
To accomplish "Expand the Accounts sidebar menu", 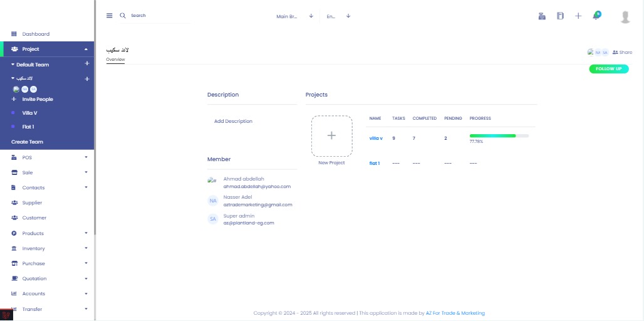I will click(86, 293).
